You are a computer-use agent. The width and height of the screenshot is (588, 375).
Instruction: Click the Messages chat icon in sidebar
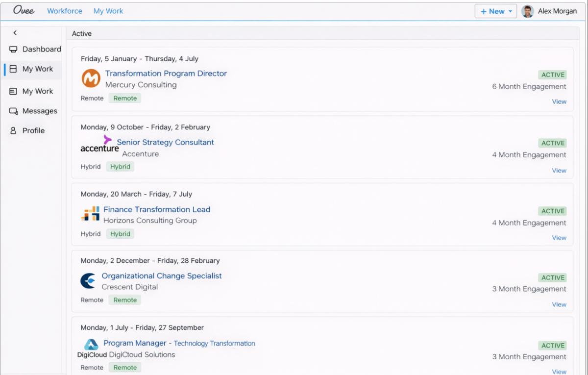pyautogui.click(x=13, y=111)
